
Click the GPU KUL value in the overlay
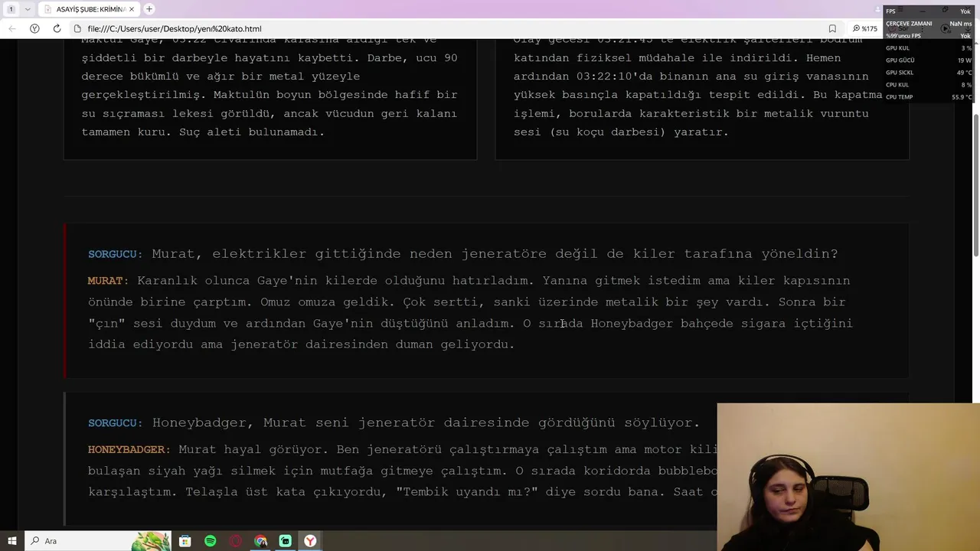966,48
